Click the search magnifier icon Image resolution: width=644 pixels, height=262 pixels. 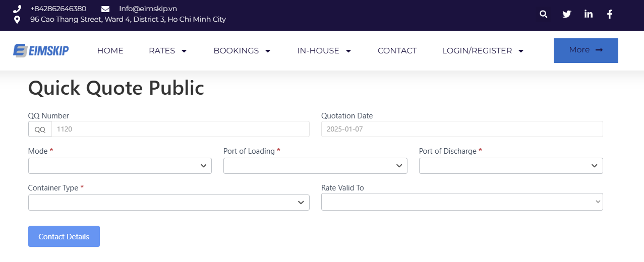pyautogui.click(x=543, y=14)
